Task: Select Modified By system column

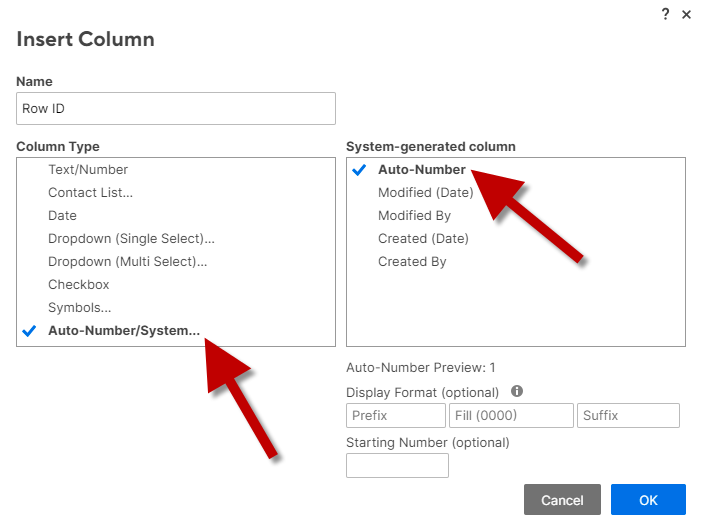Action: tap(415, 216)
